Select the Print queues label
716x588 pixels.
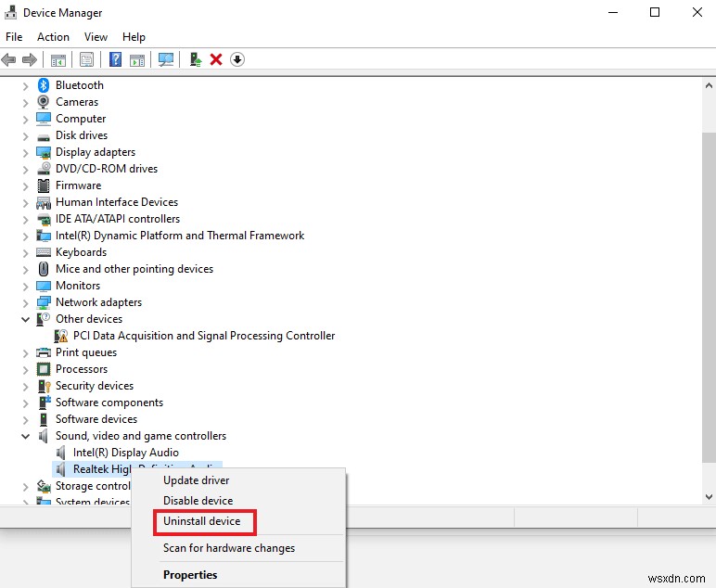click(86, 352)
